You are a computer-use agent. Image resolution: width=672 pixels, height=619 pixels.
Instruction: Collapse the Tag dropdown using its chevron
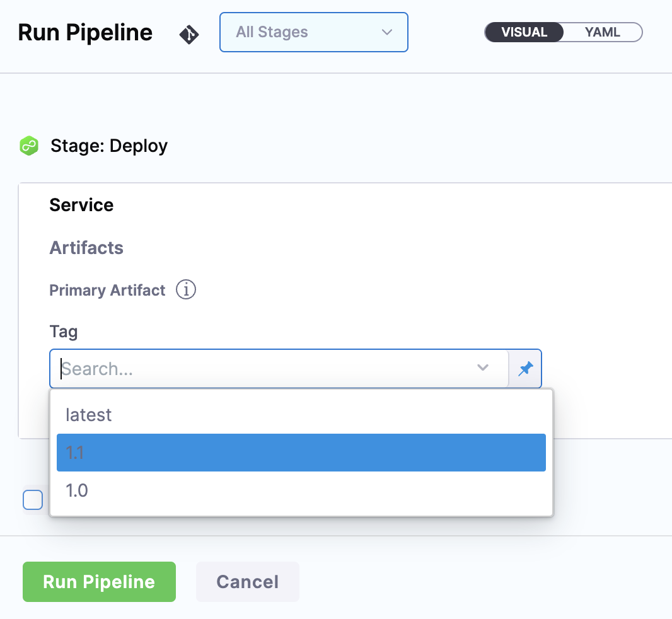[x=483, y=368]
